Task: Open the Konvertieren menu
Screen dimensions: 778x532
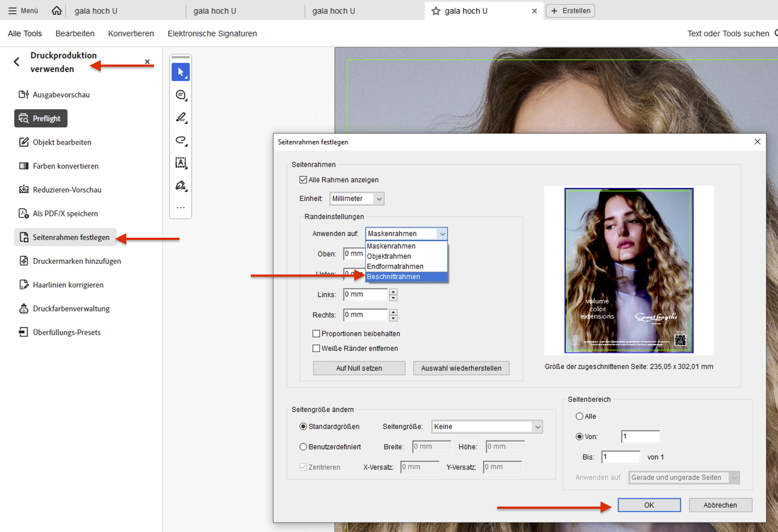Action: point(131,33)
